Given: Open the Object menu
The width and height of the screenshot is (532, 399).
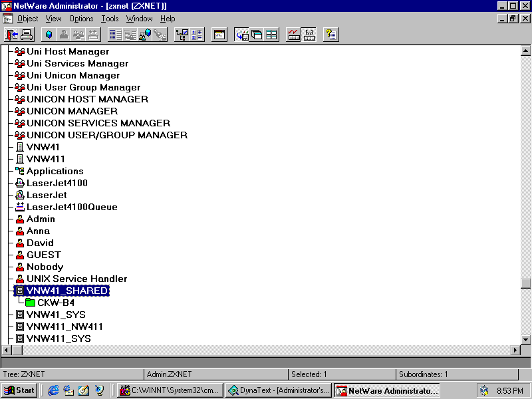Looking at the screenshot, I should [27, 19].
